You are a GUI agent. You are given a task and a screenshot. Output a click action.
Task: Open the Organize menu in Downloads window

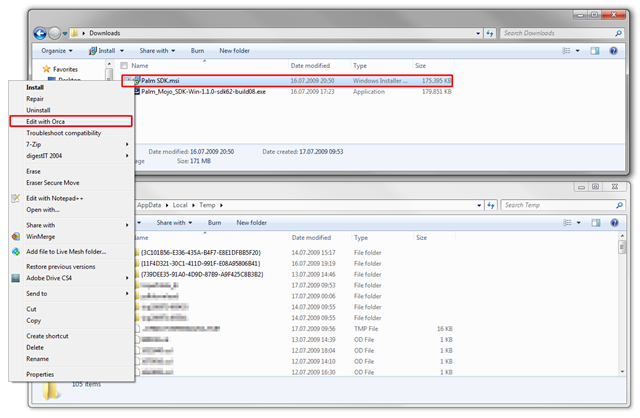[x=57, y=51]
